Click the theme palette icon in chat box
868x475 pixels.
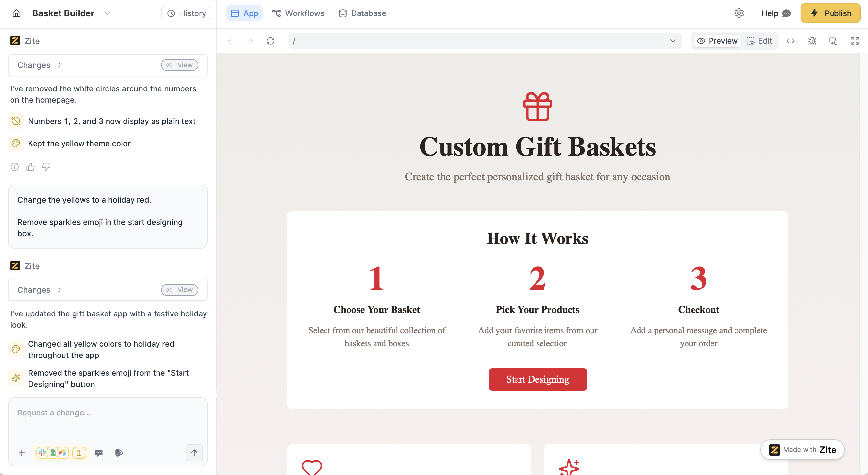(119, 453)
